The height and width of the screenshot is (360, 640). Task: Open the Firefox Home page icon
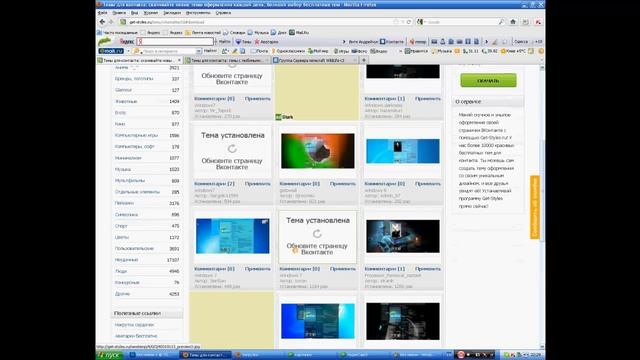click(x=513, y=22)
